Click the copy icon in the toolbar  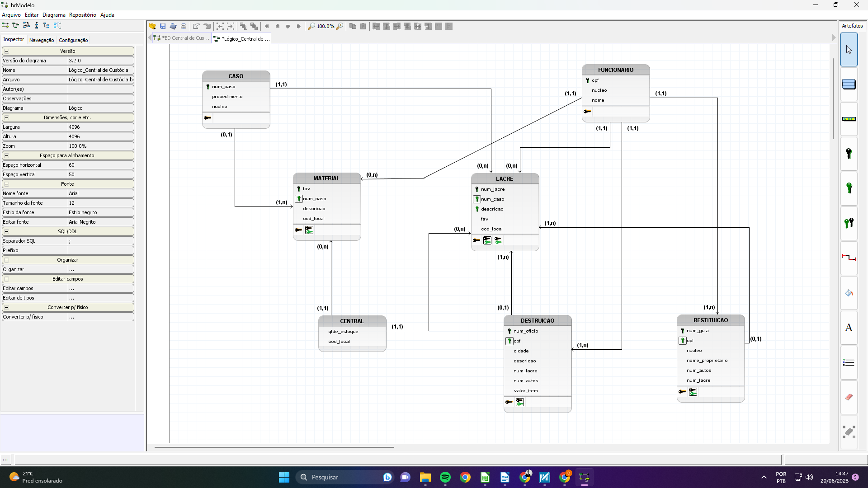(x=353, y=26)
